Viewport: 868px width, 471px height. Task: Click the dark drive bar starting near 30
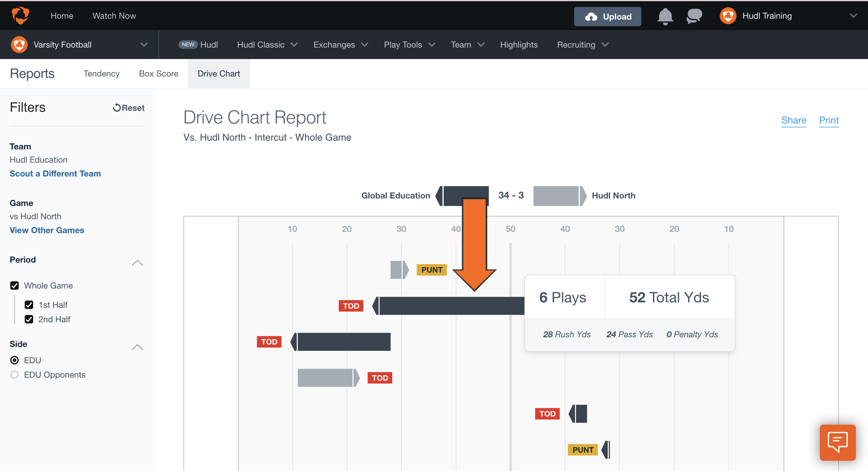tap(340, 342)
